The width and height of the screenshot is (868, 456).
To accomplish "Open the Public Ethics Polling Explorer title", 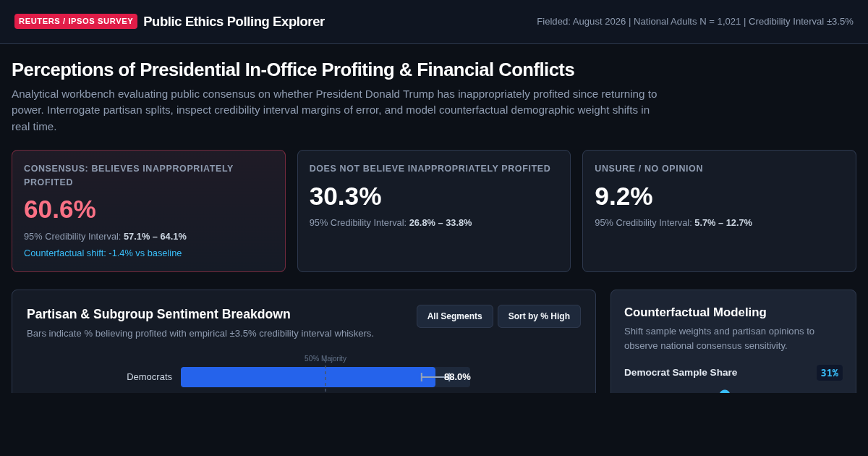I will [234, 22].
